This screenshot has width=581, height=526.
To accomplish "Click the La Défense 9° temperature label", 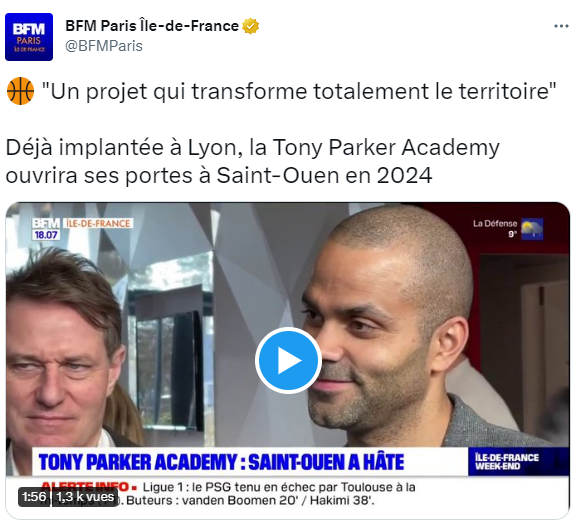I will 495,229.
